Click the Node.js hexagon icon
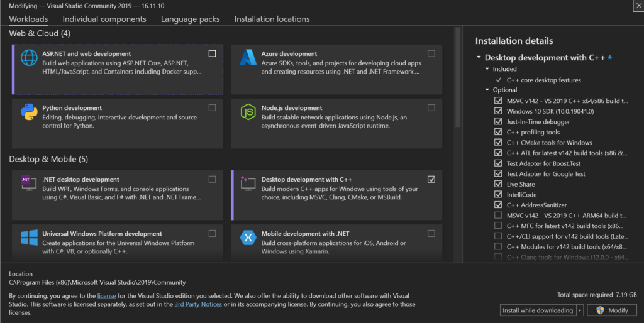 (x=248, y=112)
